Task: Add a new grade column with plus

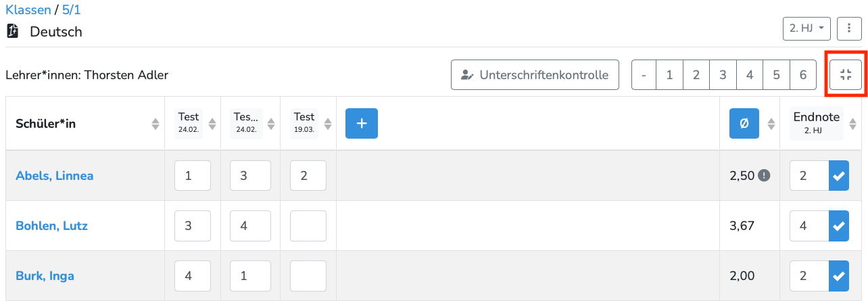Action: pyautogui.click(x=361, y=123)
